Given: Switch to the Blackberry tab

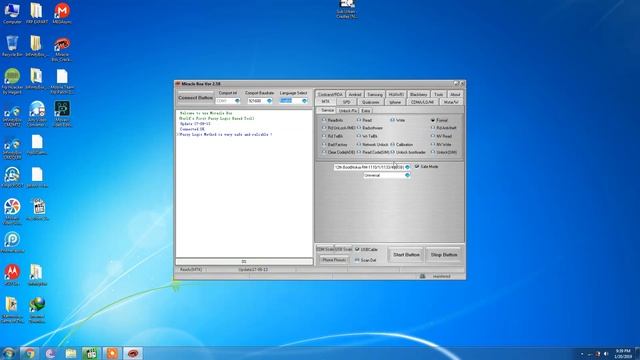Looking at the screenshot, I should (x=418, y=94).
